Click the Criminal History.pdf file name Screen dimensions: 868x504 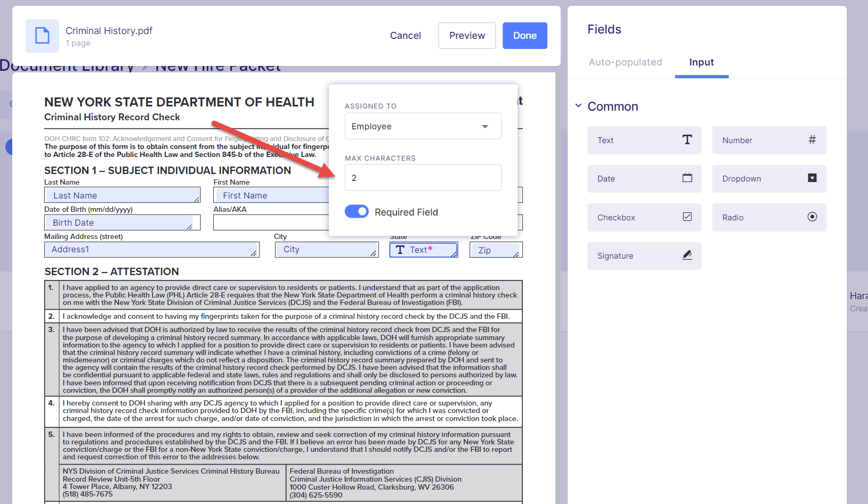click(109, 31)
